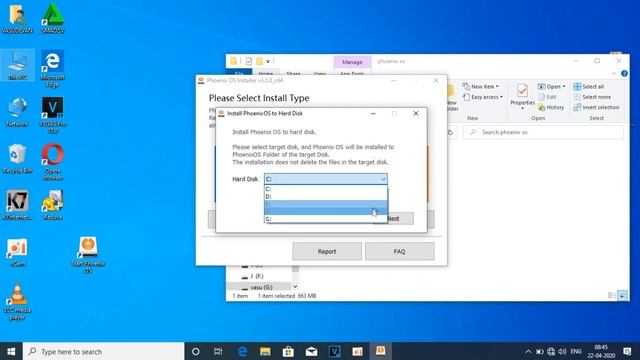This screenshot has height=360, width=640.
Task: Select the This PC desktop icon
Action: (17, 65)
